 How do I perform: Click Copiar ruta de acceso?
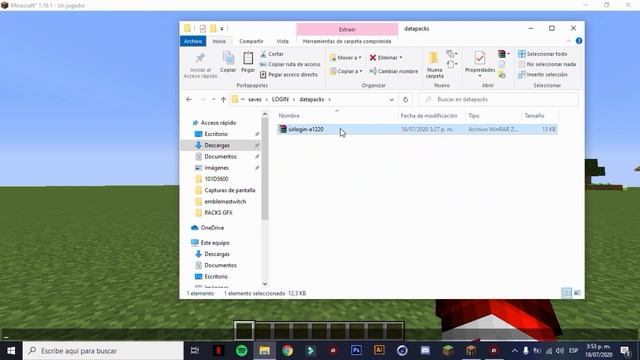pos(290,64)
